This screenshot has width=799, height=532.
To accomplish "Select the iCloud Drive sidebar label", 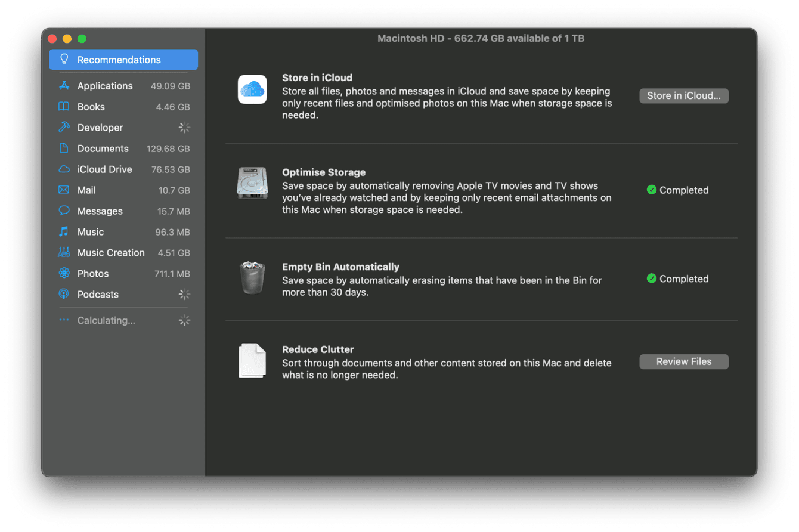I will coord(105,169).
